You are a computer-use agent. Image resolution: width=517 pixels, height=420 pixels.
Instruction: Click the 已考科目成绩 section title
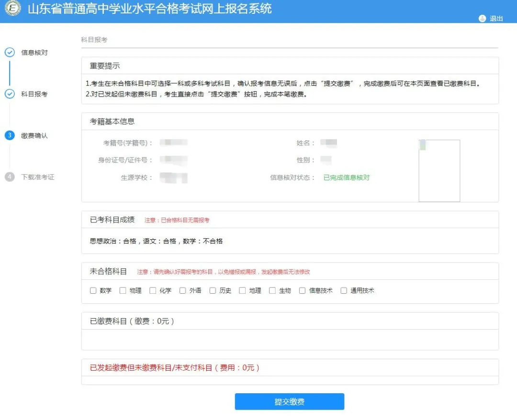point(112,220)
